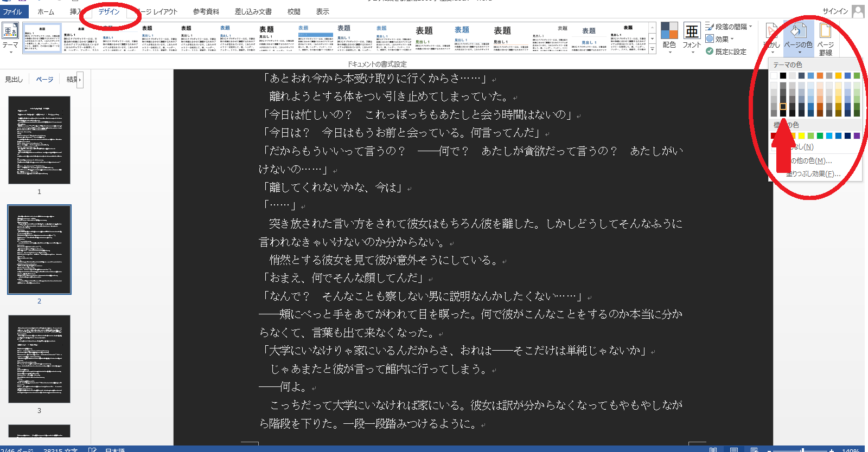
Task: Expand the style gallery more button
Action: 652,49
